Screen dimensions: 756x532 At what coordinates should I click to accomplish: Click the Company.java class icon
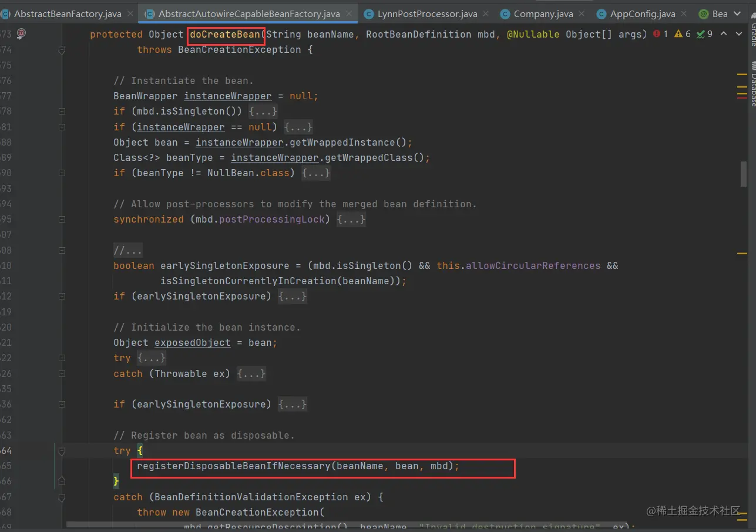[x=505, y=14]
